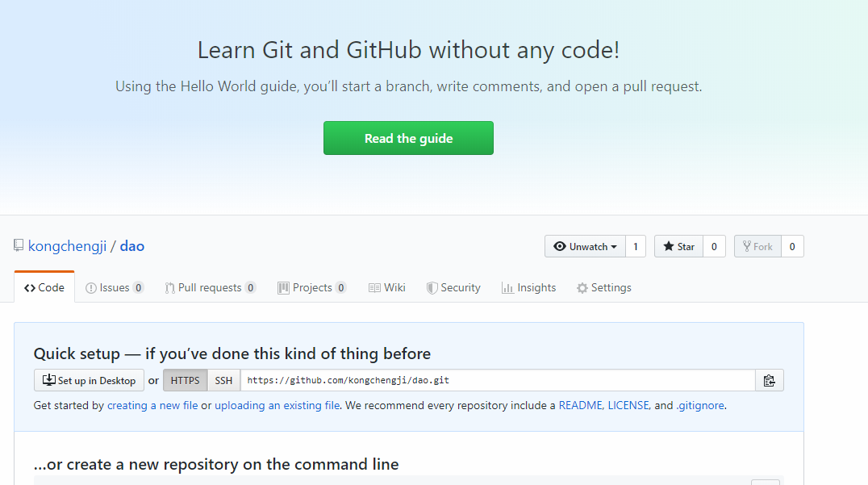Click the Pull requests counter badge
Screen dimensions: 868x485
coord(251,287)
